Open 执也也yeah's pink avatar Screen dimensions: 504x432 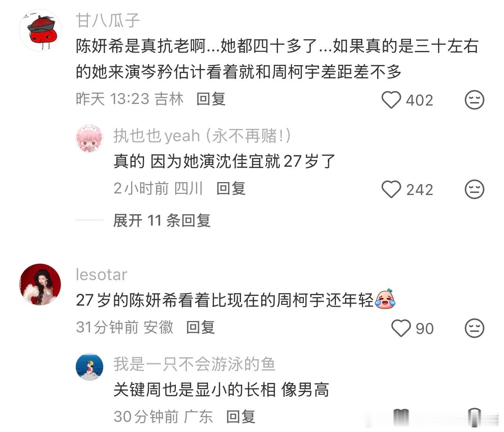[x=89, y=139]
